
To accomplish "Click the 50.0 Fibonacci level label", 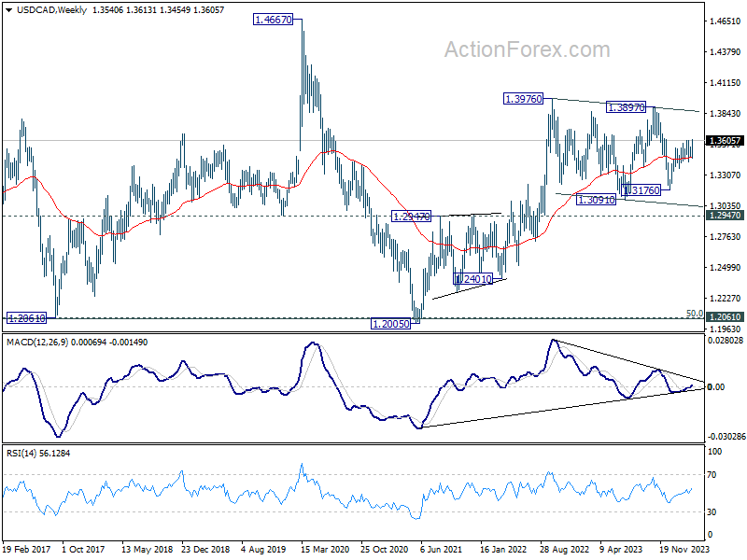I will [x=694, y=314].
